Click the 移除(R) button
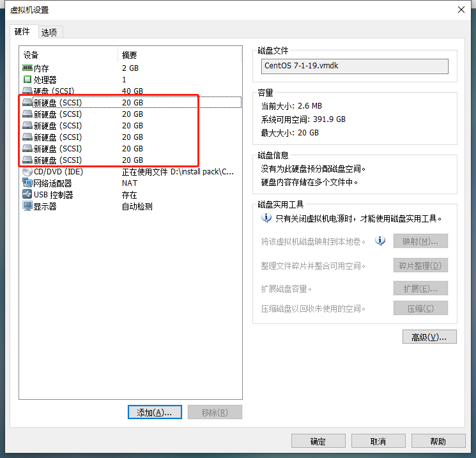476x458 pixels. point(215,412)
